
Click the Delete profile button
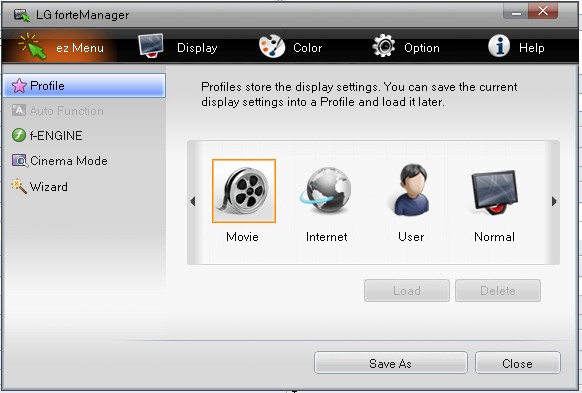[x=498, y=291]
